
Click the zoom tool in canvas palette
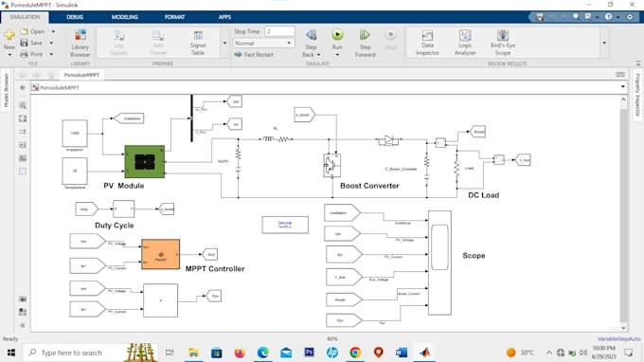(23, 105)
